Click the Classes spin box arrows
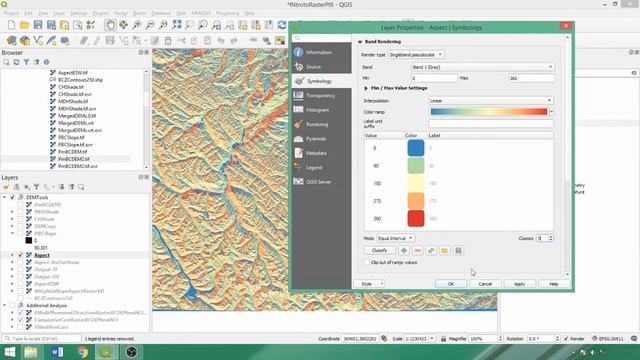640x360 pixels. (551, 238)
